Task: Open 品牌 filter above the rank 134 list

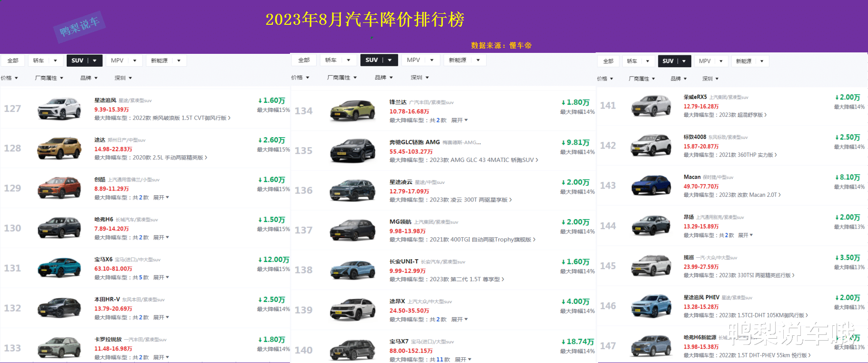Action: (x=384, y=77)
